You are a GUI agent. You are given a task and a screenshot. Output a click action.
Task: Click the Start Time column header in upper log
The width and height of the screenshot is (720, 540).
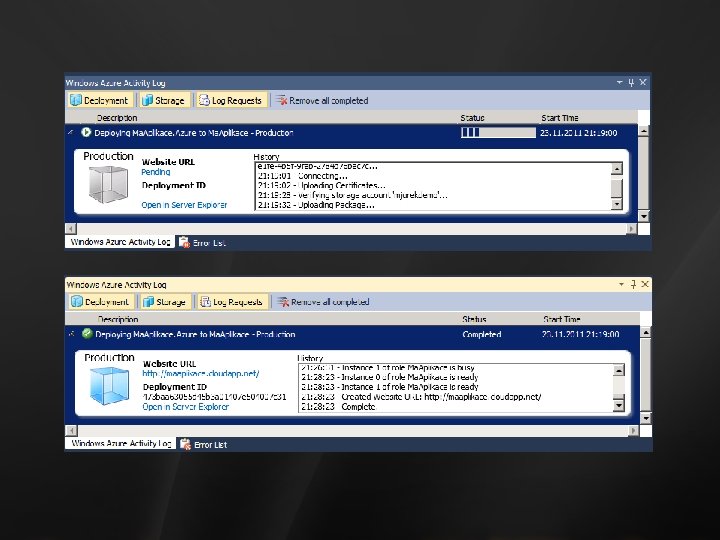[560, 118]
